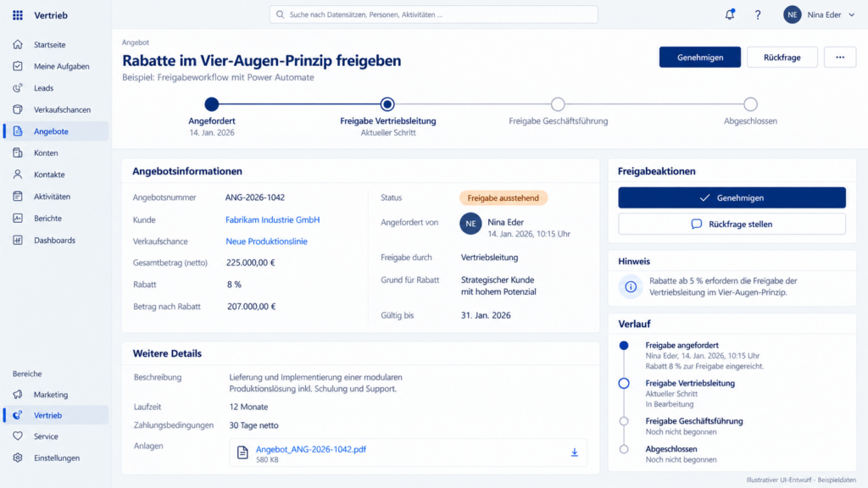Click the Rückfrage stellen button

click(732, 224)
